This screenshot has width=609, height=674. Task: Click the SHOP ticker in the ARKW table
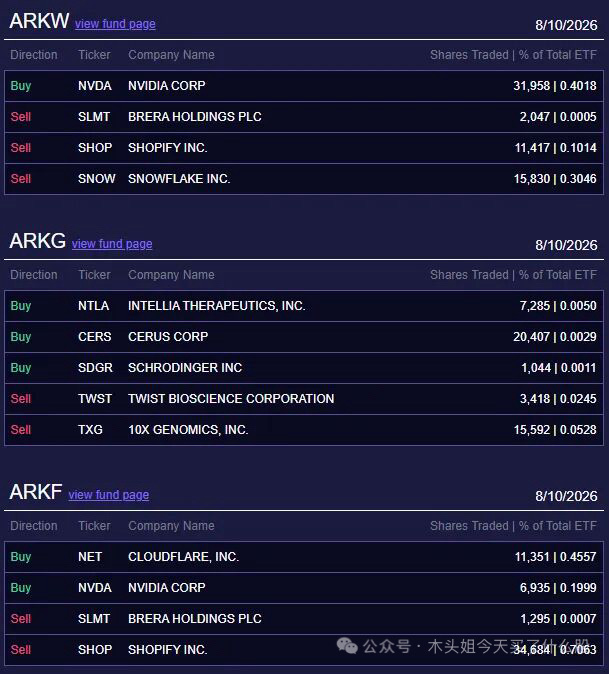95,148
